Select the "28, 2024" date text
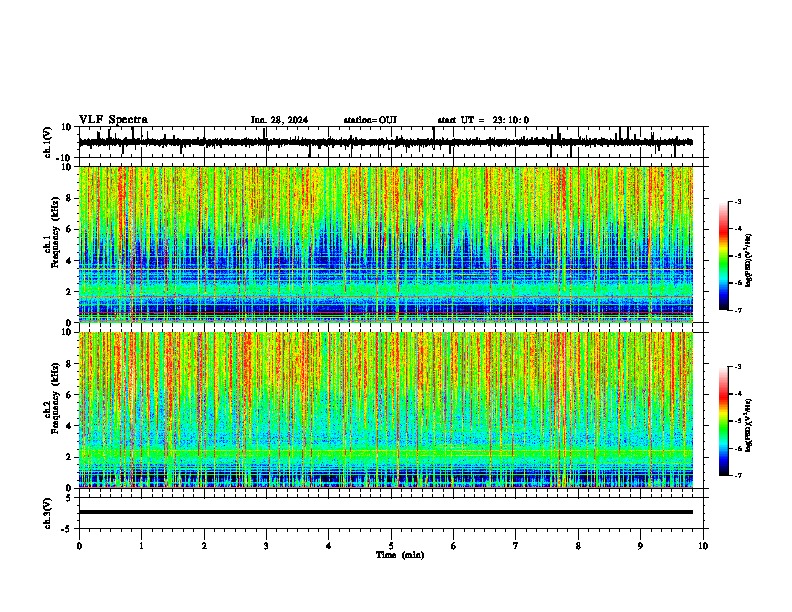 [x=289, y=120]
